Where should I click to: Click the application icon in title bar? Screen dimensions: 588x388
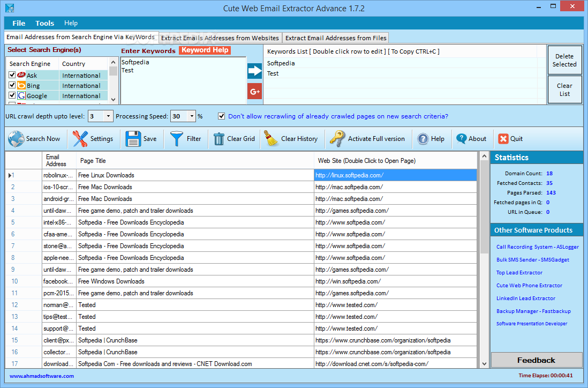tap(10, 8)
